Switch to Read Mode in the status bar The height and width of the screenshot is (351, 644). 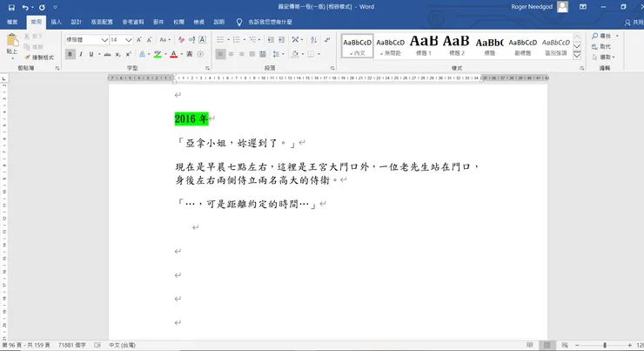point(530,345)
